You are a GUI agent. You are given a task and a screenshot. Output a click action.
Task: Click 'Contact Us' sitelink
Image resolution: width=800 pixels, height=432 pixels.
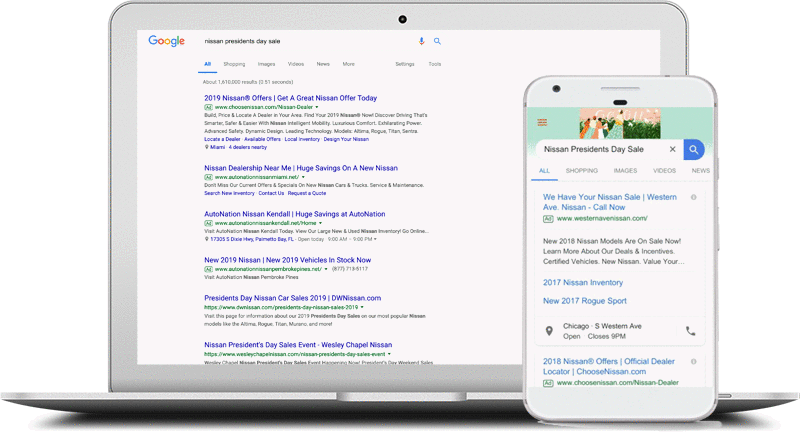click(271, 193)
